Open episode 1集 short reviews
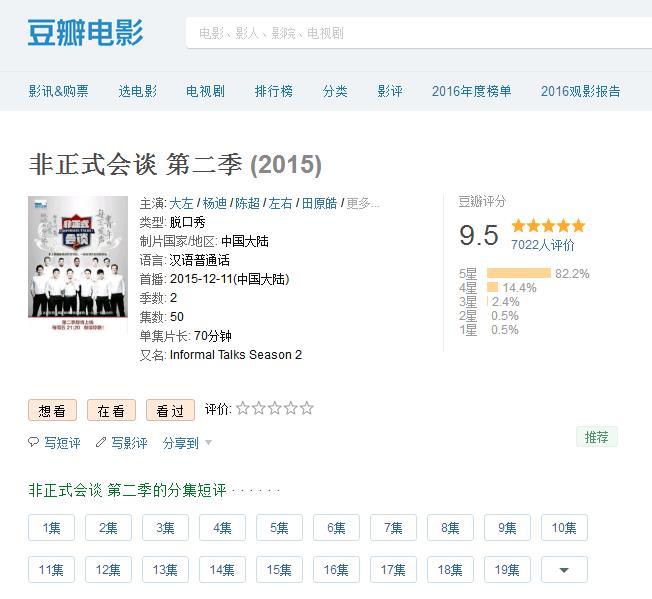 pyautogui.click(x=52, y=528)
